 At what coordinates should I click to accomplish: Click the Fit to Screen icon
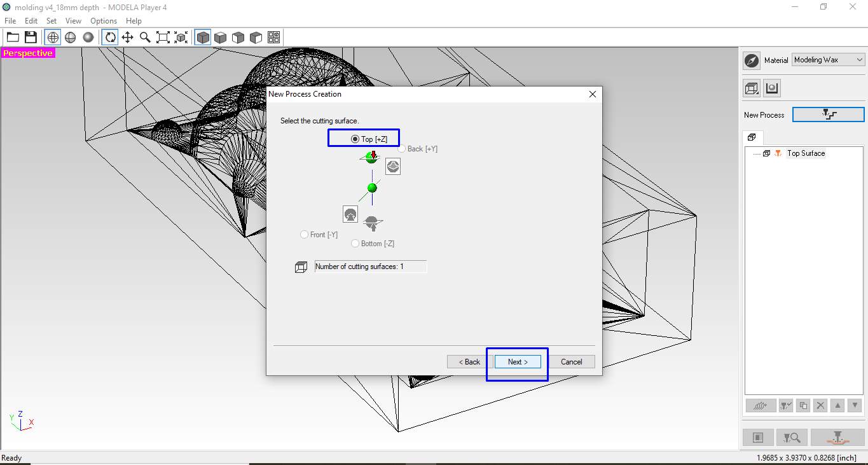coord(163,38)
